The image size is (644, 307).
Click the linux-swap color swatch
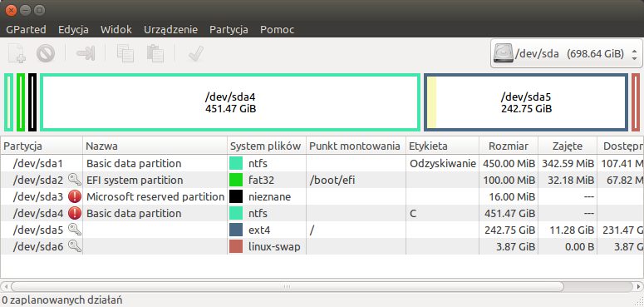click(236, 246)
